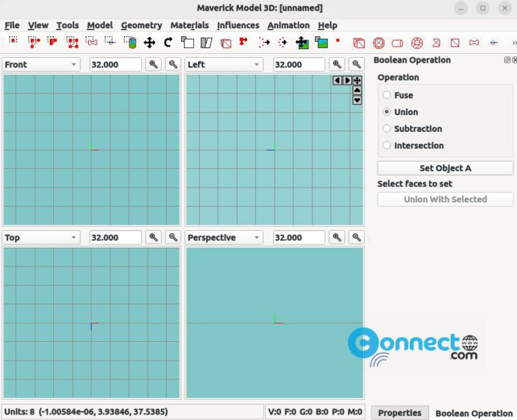The width and height of the screenshot is (517, 420).
Task: Click the Create Cube tool icon
Action: click(359, 42)
